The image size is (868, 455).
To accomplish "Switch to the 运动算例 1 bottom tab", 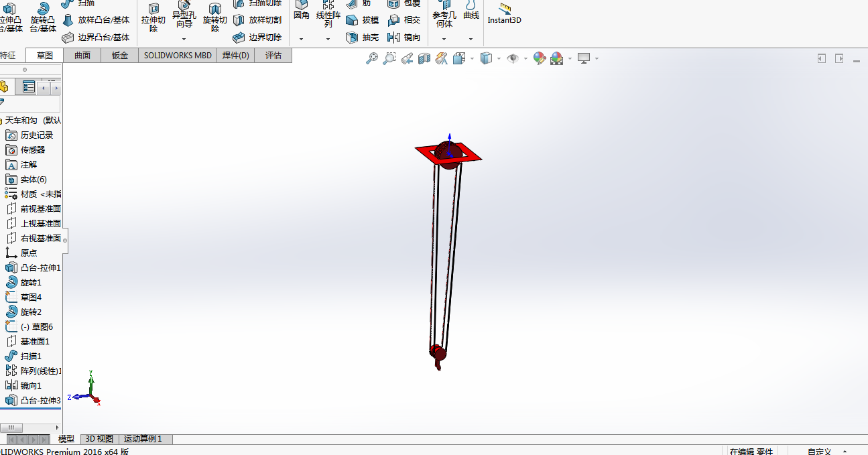I will (145, 439).
